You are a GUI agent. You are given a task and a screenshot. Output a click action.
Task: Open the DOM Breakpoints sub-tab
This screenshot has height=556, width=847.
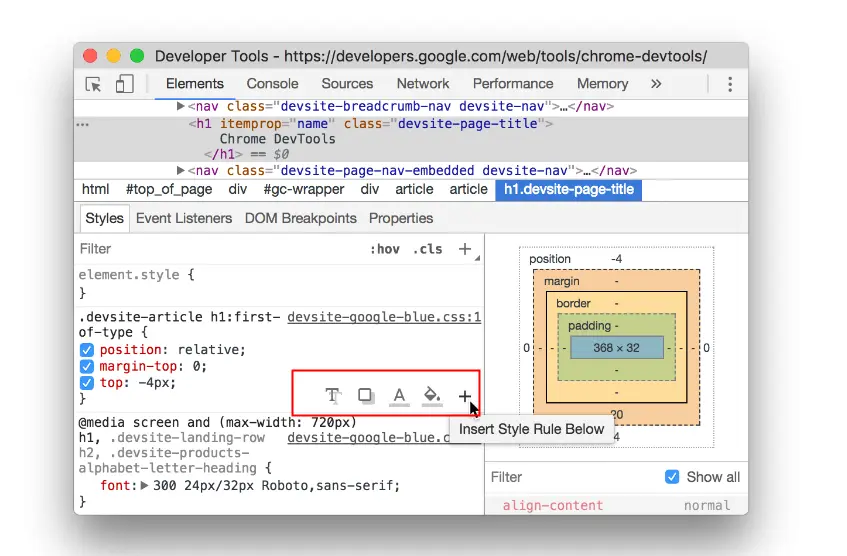pyautogui.click(x=300, y=218)
